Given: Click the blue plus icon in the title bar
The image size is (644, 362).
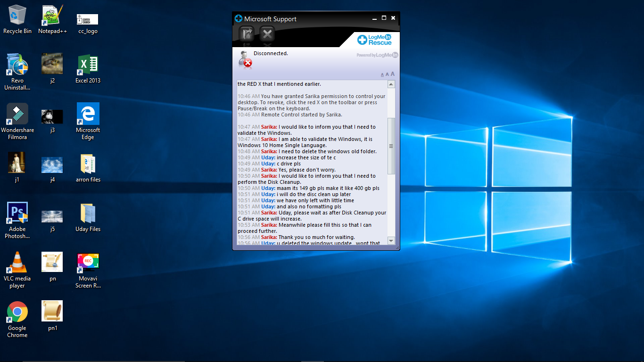Looking at the screenshot, I should (239, 19).
